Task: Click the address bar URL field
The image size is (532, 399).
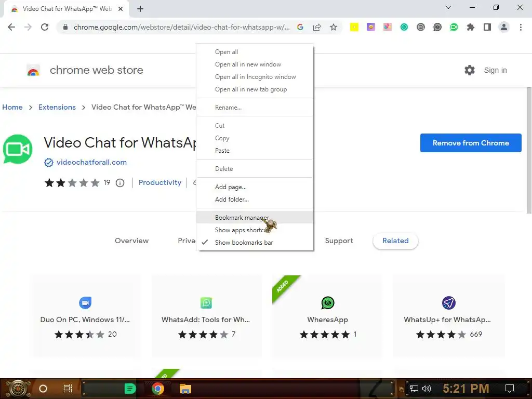Action: [x=181, y=27]
